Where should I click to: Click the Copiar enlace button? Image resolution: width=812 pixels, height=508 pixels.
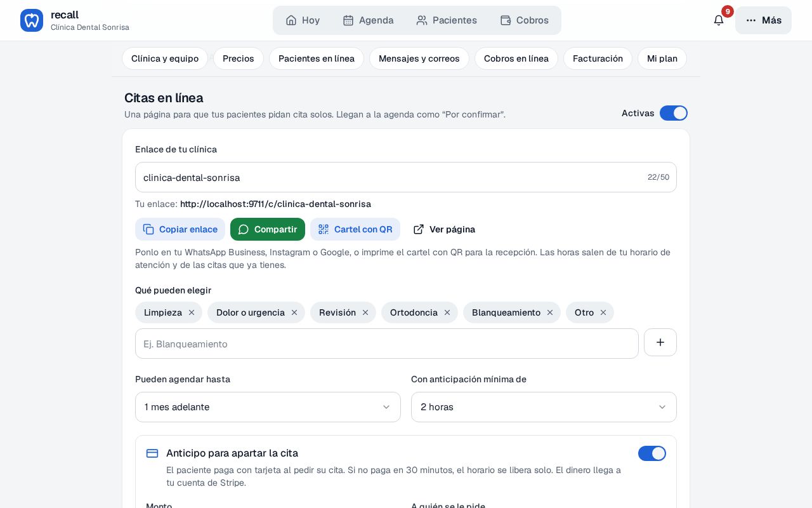click(180, 229)
